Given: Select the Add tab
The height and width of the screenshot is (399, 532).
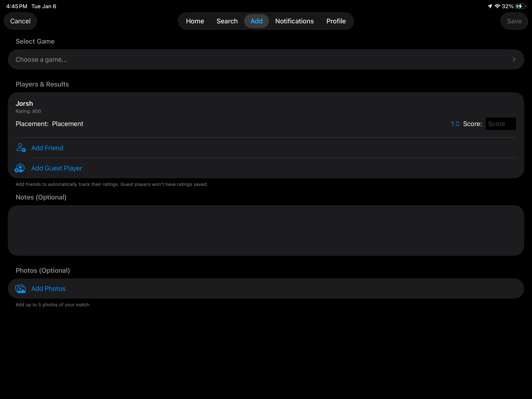Looking at the screenshot, I should tap(256, 21).
